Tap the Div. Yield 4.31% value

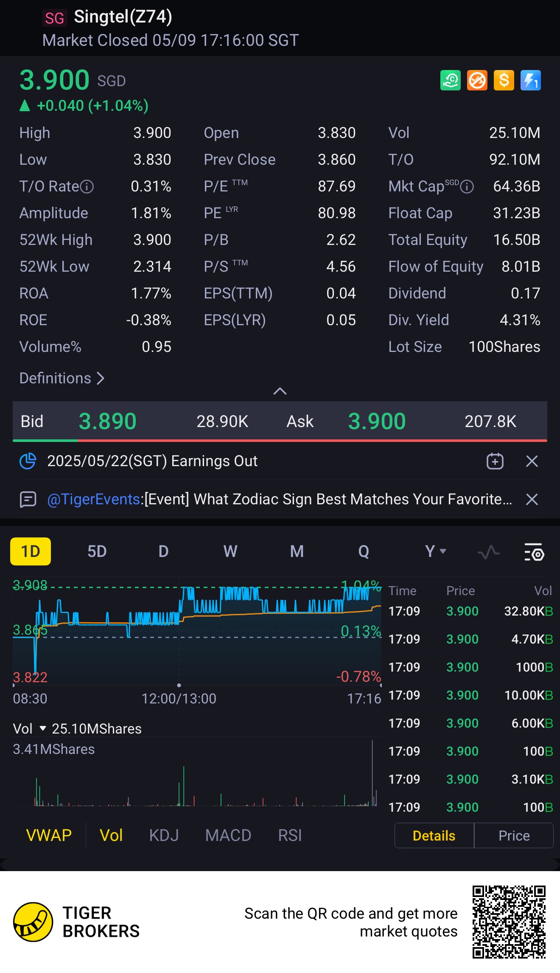(520, 320)
